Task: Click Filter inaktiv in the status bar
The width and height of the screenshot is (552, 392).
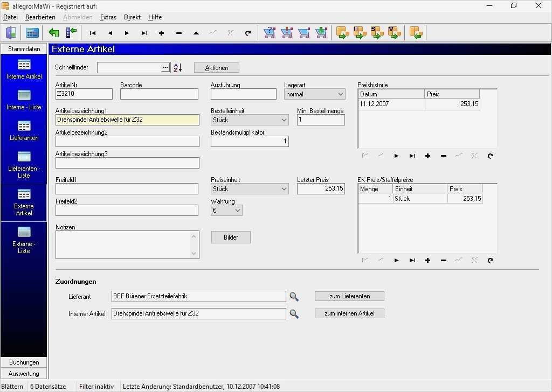Action: (96, 386)
